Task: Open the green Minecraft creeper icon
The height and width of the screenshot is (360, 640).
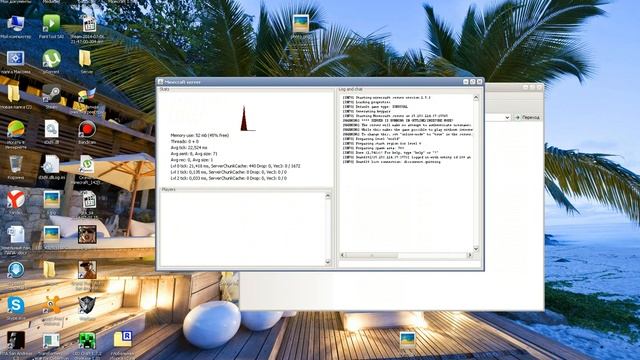Action: [87, 340]
